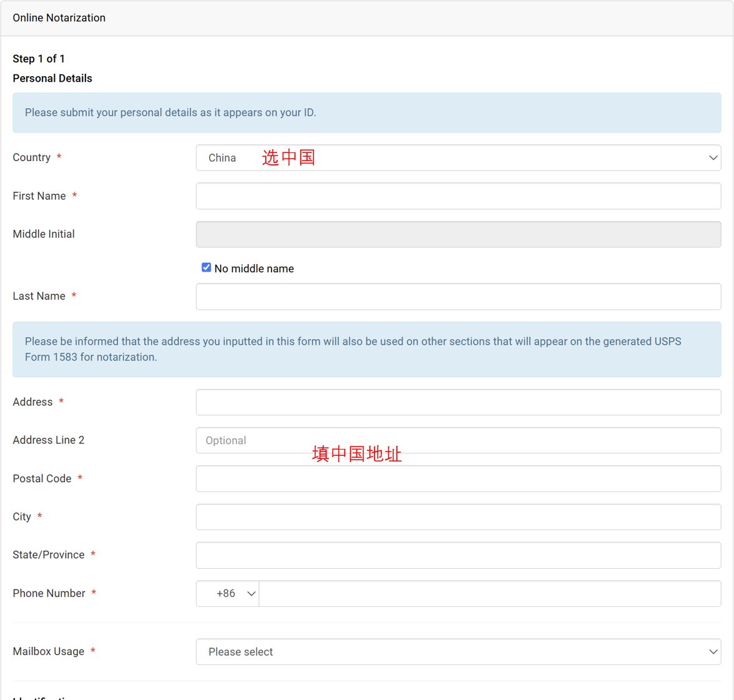This screenshot has width=734, height=700.
Task: Click the Phone Number input field
Action: (x=490, y=594)
